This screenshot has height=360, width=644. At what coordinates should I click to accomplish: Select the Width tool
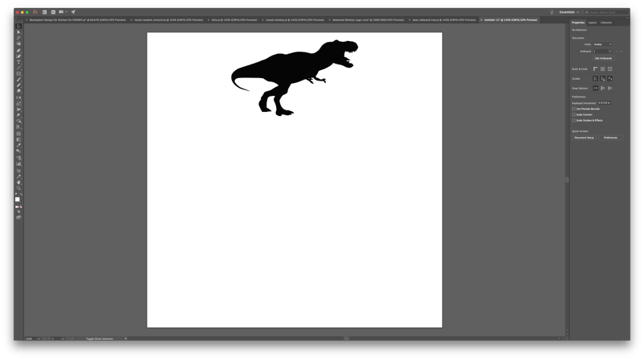click(19, 110)
